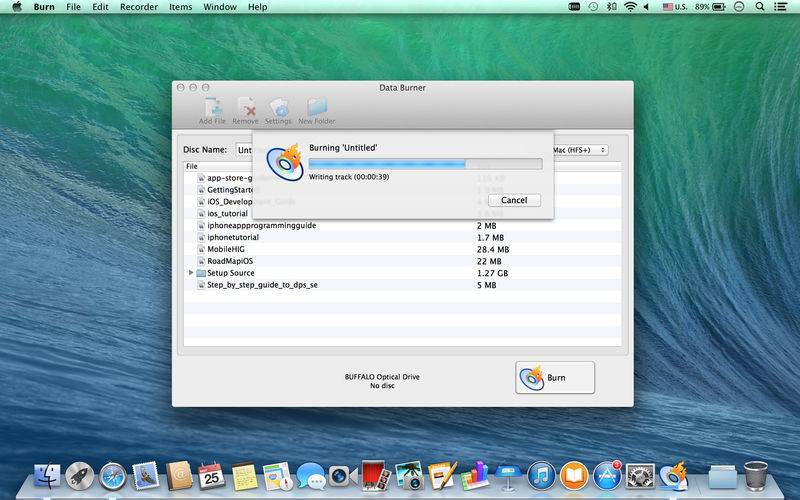Open the File menu
800x500 pixels.
point(73,7)
